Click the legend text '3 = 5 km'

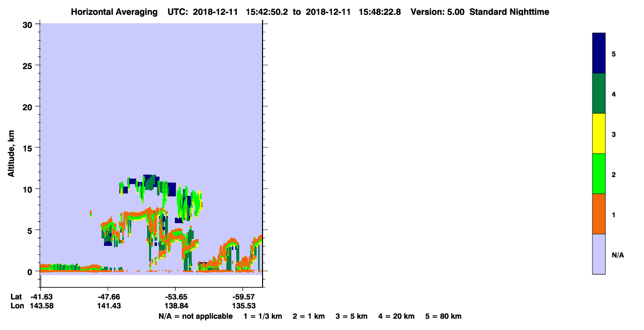pyautogui.click(x=351, y=316)
